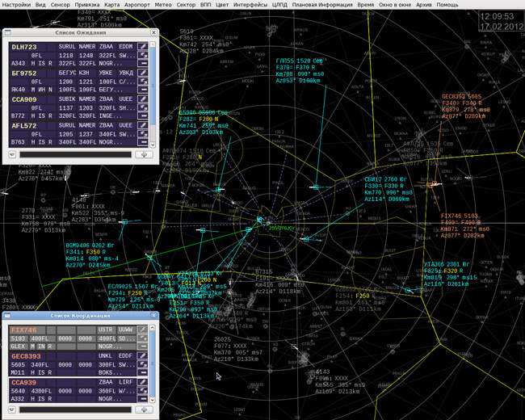Click the edit pencil icon for DLH723

coord(143,48)
